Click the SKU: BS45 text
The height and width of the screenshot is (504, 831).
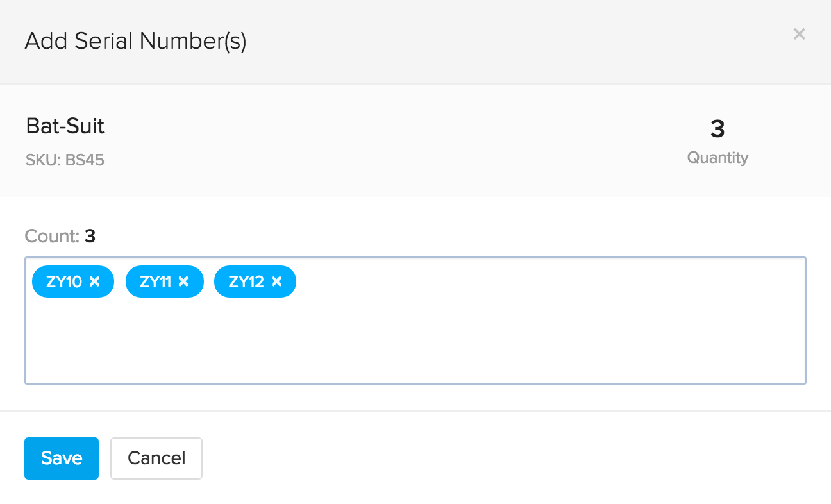click(x=65, y=160)
